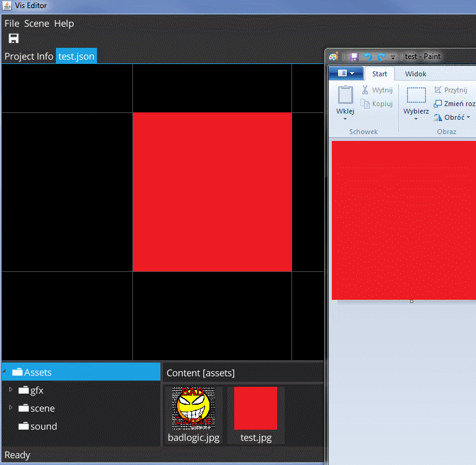Click the redo arrow in Paint
The width and height of the screenshot is (476, 465).
coord(381,56)
